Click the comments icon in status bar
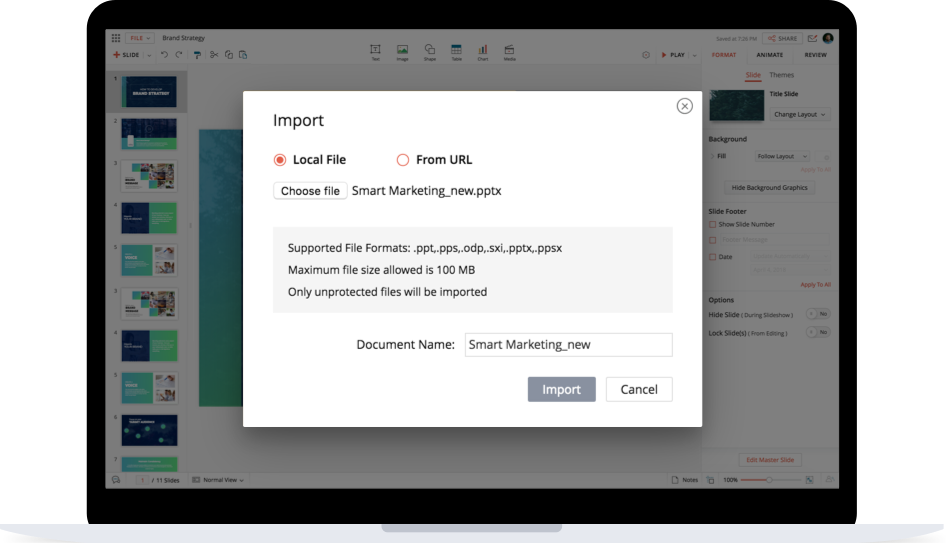This screenshot has height=543, width=946. point(116,480)
